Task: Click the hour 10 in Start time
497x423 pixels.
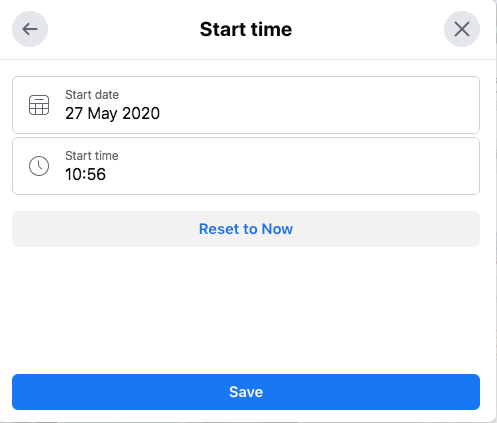Action: click(73, 174)
